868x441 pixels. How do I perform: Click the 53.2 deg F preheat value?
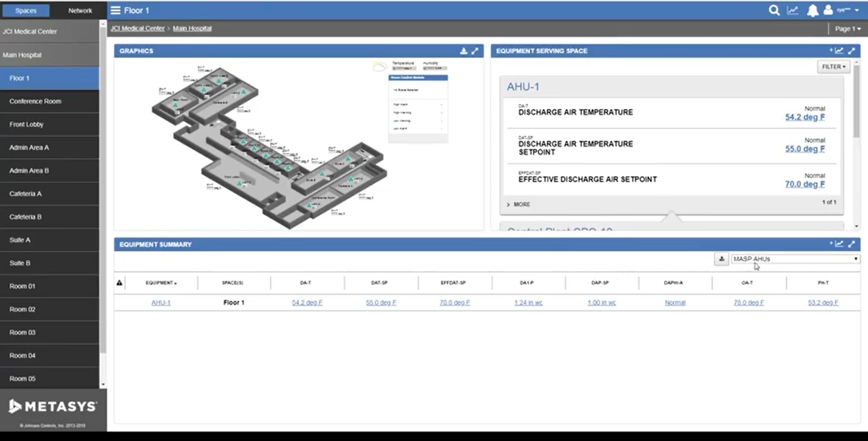pos(823,302)
